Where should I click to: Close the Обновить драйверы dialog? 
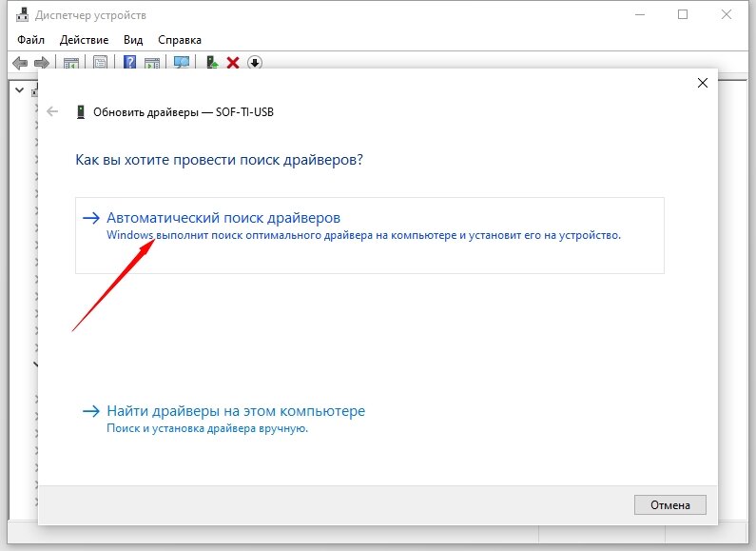click(x=703, y=83)
